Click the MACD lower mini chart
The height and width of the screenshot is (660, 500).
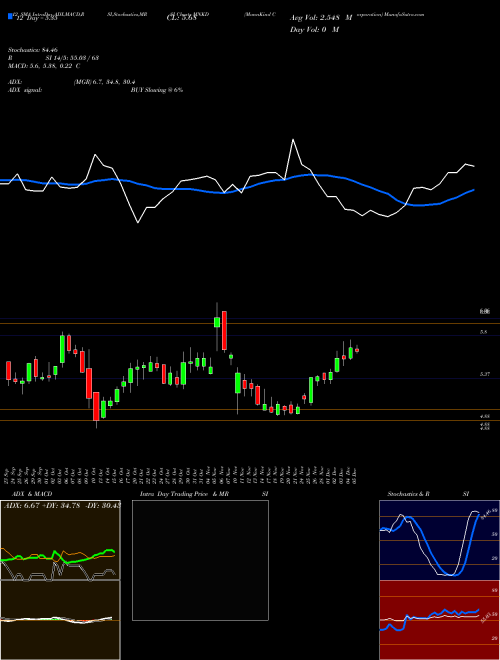click(60, 620)
